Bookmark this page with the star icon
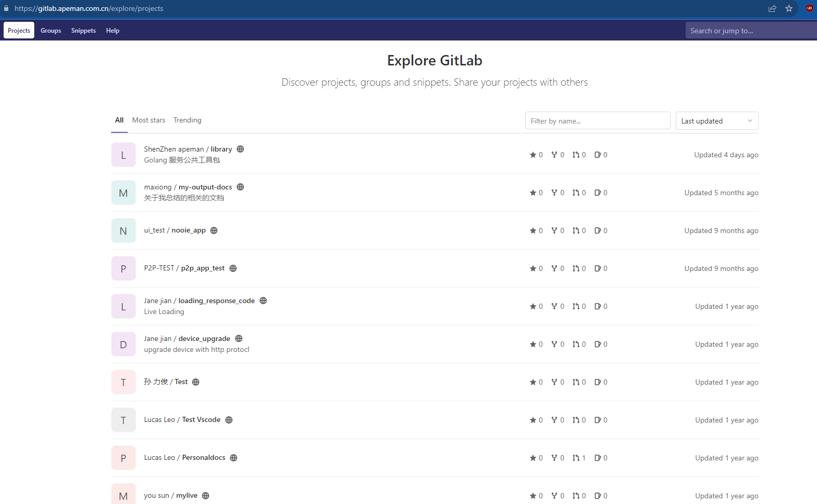This screenshot has height=504, width=817. pyautogui.click(x=789, y=8)
